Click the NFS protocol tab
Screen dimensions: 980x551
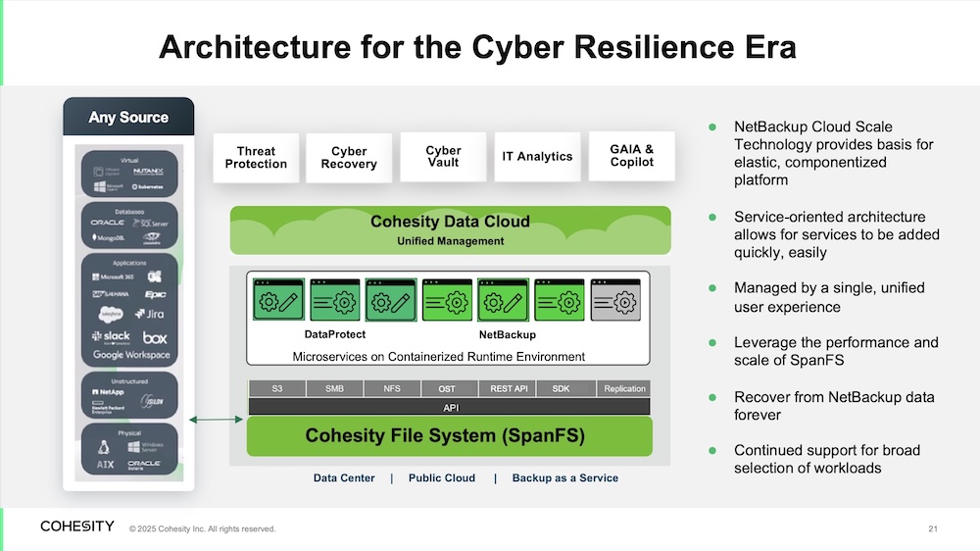392,388
